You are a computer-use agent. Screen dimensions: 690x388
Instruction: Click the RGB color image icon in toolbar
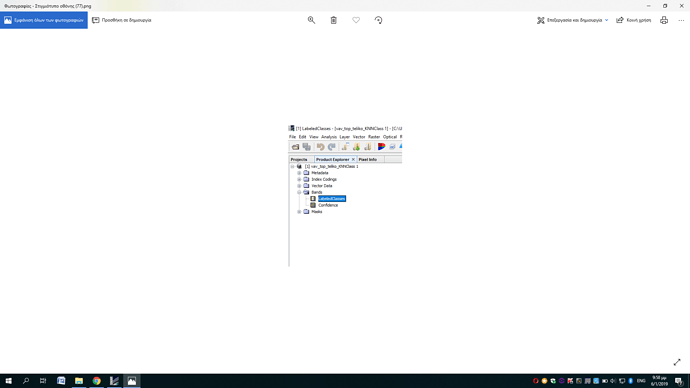pyautogui.click(x=381, y=147)
